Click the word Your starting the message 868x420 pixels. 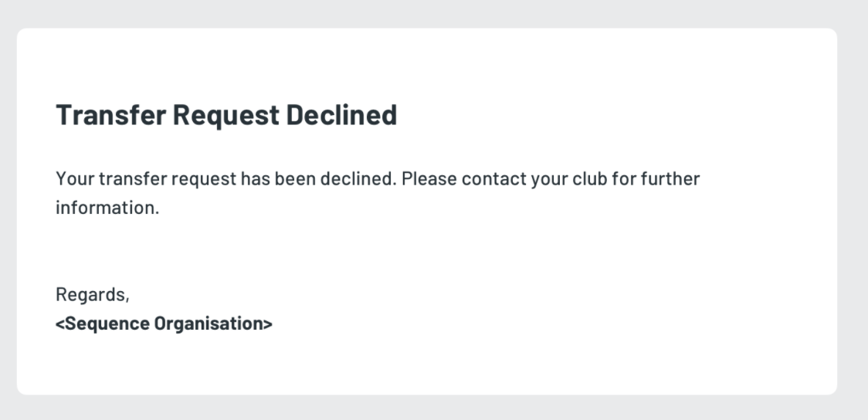point(72,179)
